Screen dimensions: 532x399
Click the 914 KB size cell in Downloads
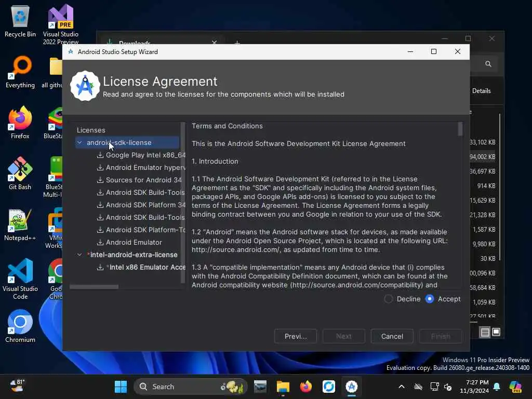point(486,186)
